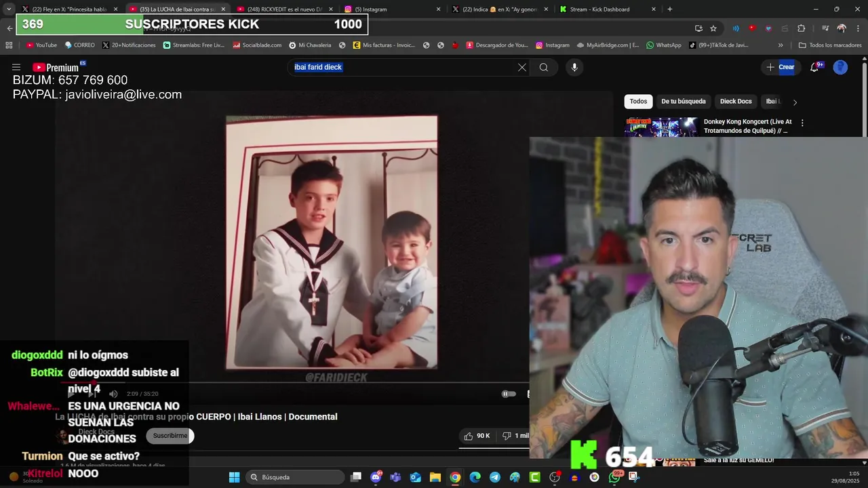Subscribe with the Suscribirme button
Screen dimensions: 868x488
(170, 436)
